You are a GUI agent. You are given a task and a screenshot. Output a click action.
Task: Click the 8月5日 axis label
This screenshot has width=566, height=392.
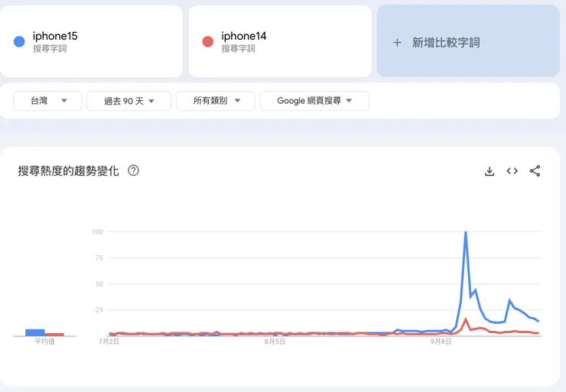click(x=275, y=342)
